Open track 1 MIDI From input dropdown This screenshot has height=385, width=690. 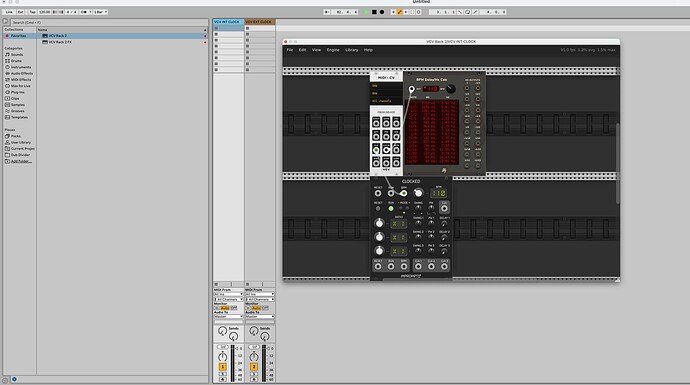pos(228,294)
